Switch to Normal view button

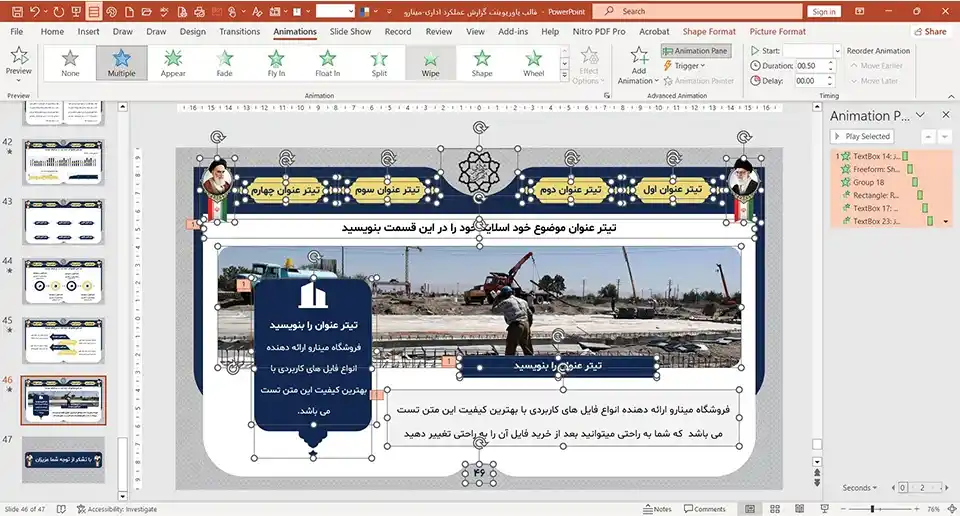click(750, 509)
